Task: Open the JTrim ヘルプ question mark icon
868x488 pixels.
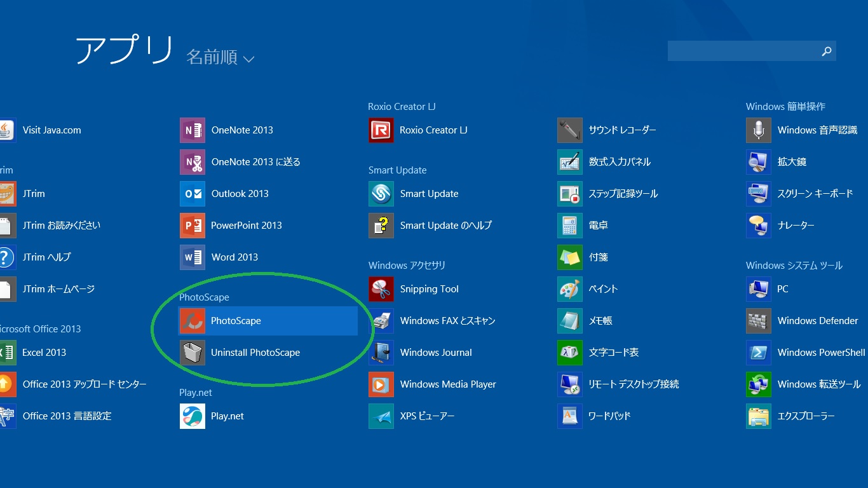Action: coord(7,257)
